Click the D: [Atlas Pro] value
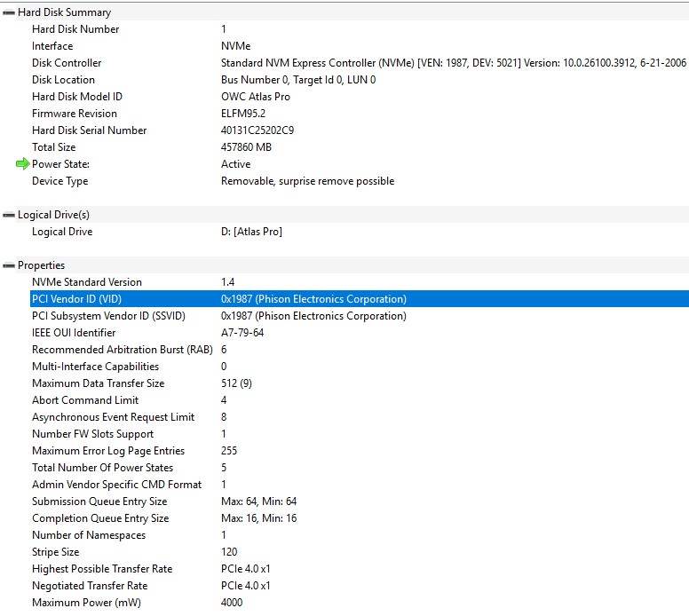 tap(251, 232)
